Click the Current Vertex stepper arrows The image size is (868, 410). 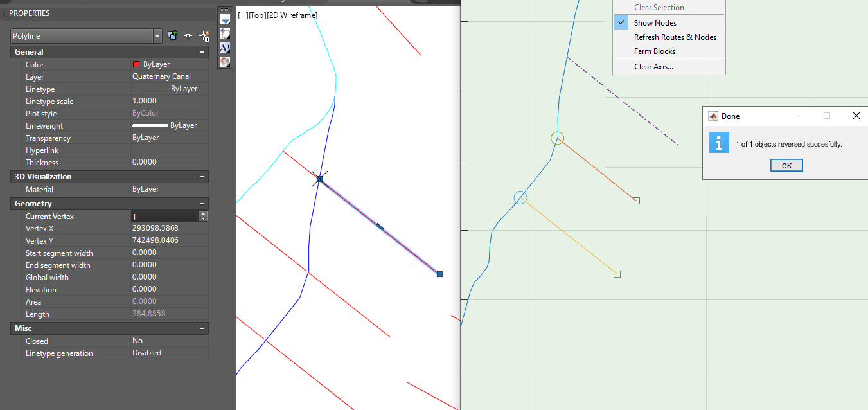click(203, 217)
